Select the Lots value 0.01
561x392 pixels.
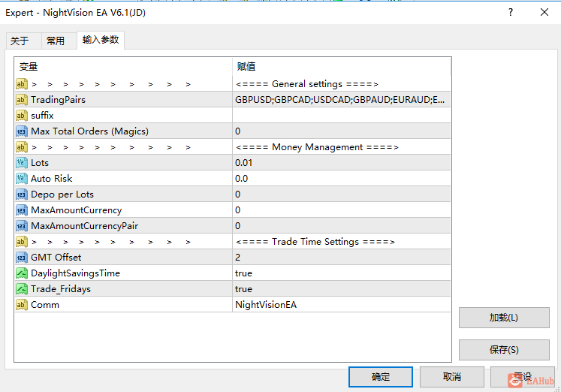(x=341, y=163)
